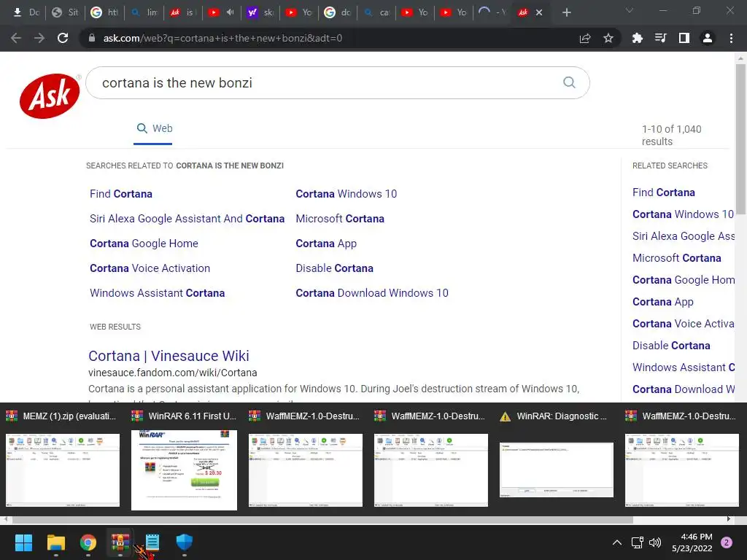Share this page icon in address bar

[585, 38]
